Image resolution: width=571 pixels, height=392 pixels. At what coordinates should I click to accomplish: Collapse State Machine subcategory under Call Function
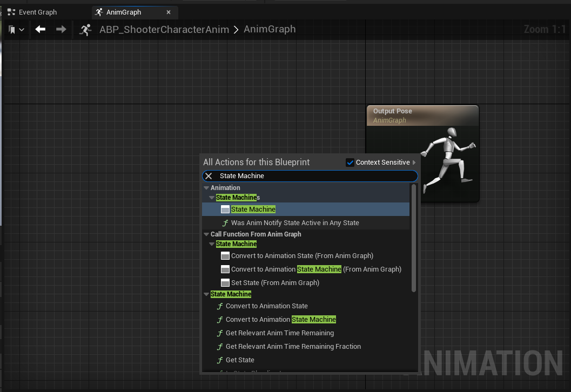[x=212, y=244]
